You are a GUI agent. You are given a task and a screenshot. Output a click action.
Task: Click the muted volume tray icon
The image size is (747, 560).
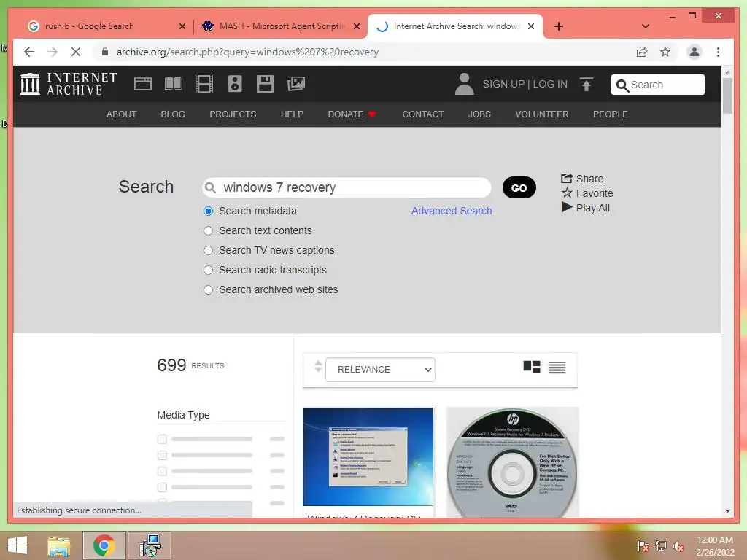[x=678, y=546]
